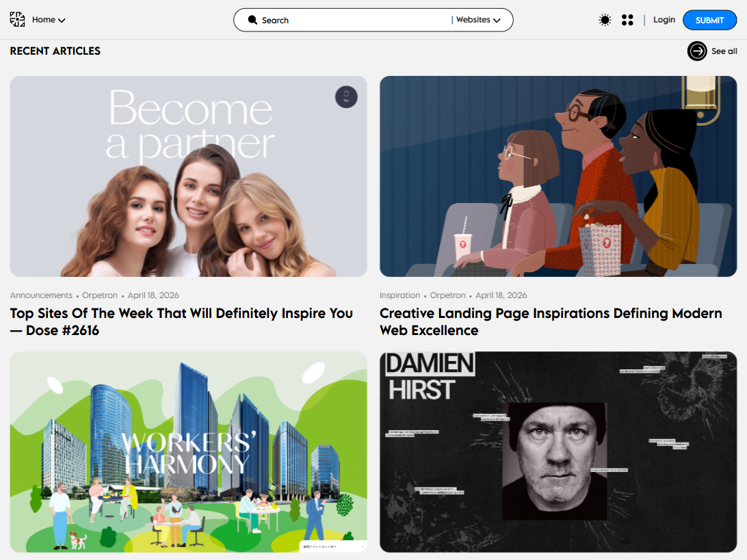Screen dimensions: 747x560
Task: Open Top Sites Of The Week article
Action: point(181,321)
